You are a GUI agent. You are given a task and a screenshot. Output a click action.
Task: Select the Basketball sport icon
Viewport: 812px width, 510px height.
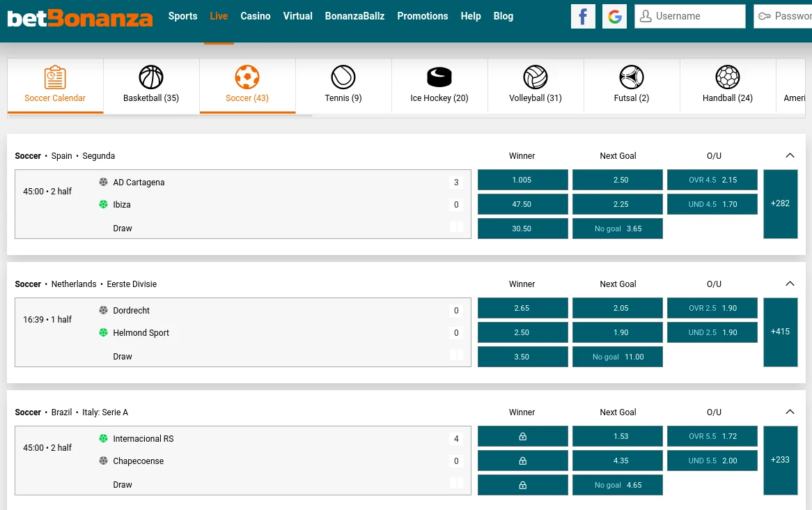coord(151,77)
